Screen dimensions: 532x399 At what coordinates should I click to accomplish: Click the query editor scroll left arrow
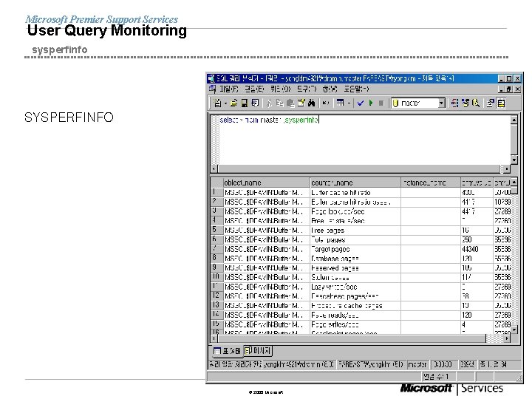pyautogui.click(x=214, y=168)
